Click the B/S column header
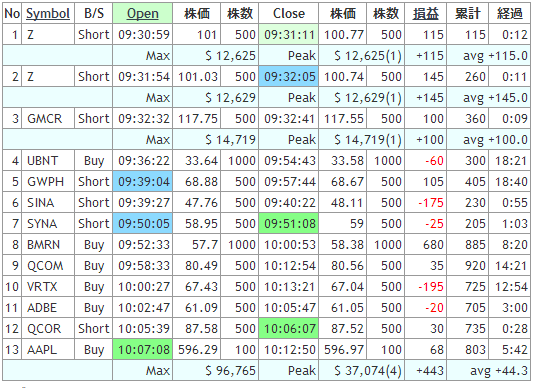 (94, 14)
